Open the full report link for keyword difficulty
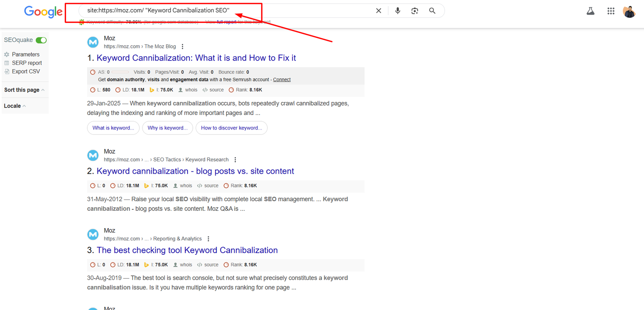This screenshot has width=644, height=310. pos(227,22)
